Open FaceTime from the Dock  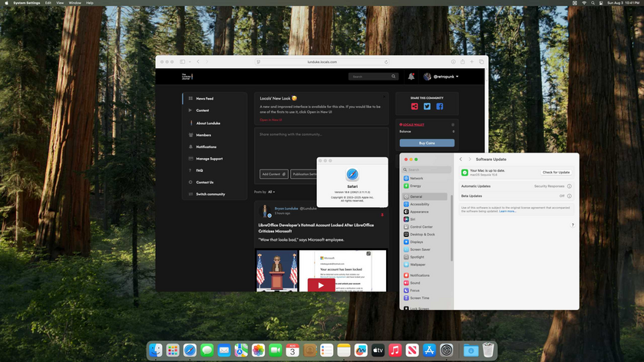[276, 350]
